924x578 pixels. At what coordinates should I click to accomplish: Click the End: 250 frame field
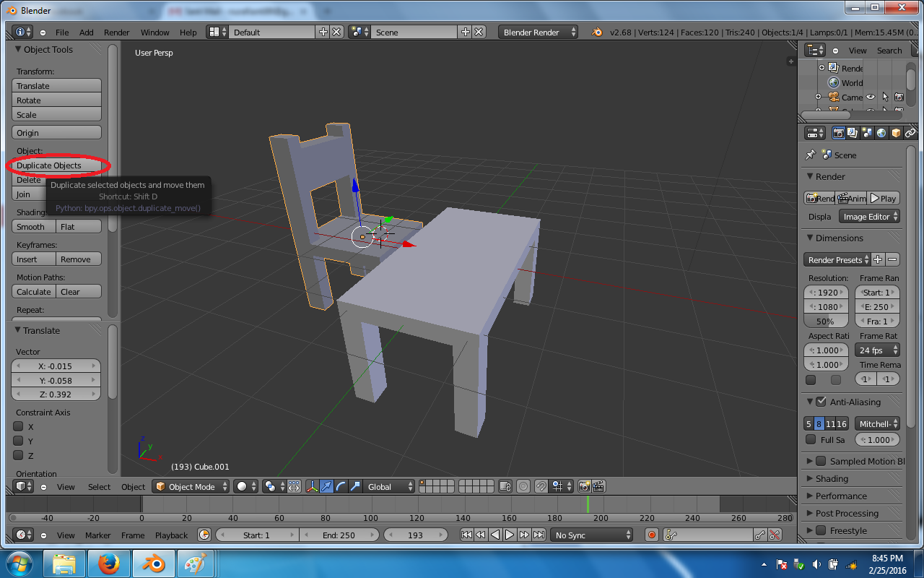pos(338,535)
